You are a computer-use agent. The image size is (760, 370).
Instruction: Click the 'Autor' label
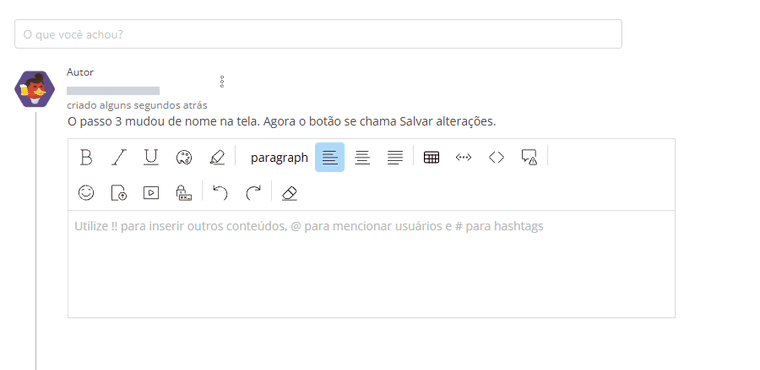pyautogui.click(x=80, y=72)
